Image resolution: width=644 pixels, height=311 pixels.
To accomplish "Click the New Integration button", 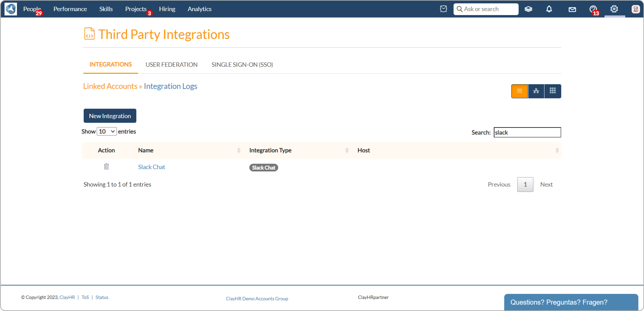I will (x=110, y=116).
